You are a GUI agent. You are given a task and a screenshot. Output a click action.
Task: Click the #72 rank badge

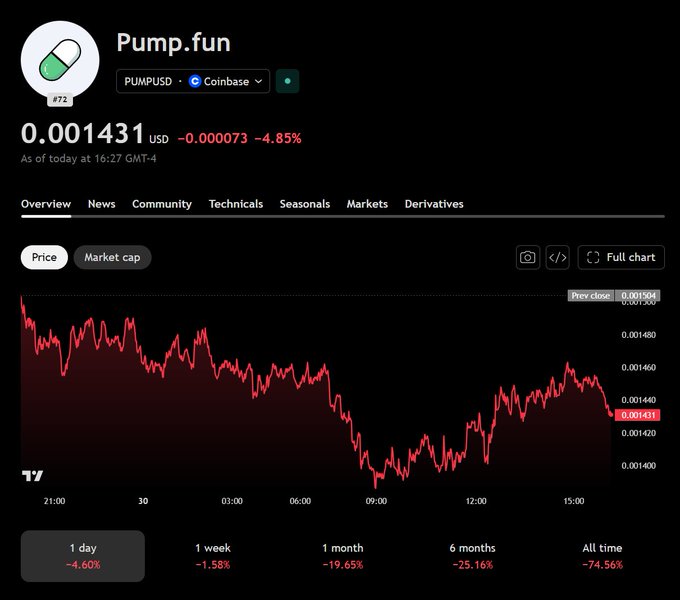tap(60, 100)
